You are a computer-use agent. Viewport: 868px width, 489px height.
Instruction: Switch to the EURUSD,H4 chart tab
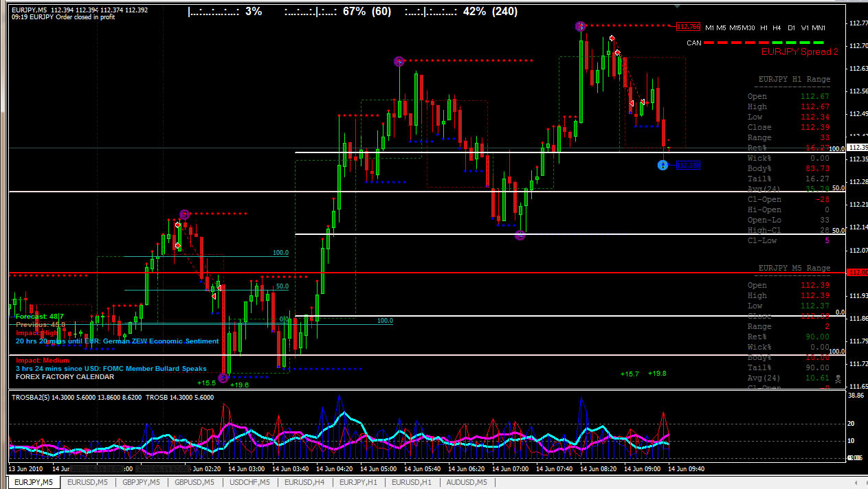(x=304, y=482)
